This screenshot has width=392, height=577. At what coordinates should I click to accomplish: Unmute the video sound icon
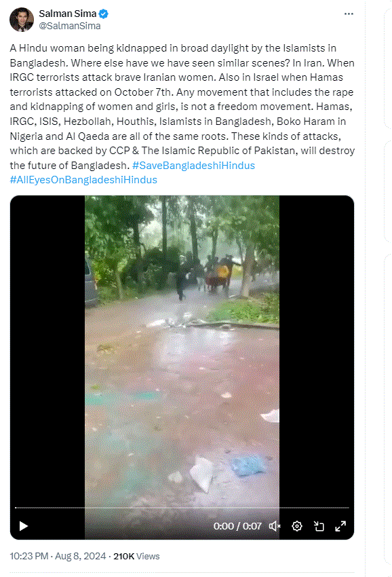274,526
